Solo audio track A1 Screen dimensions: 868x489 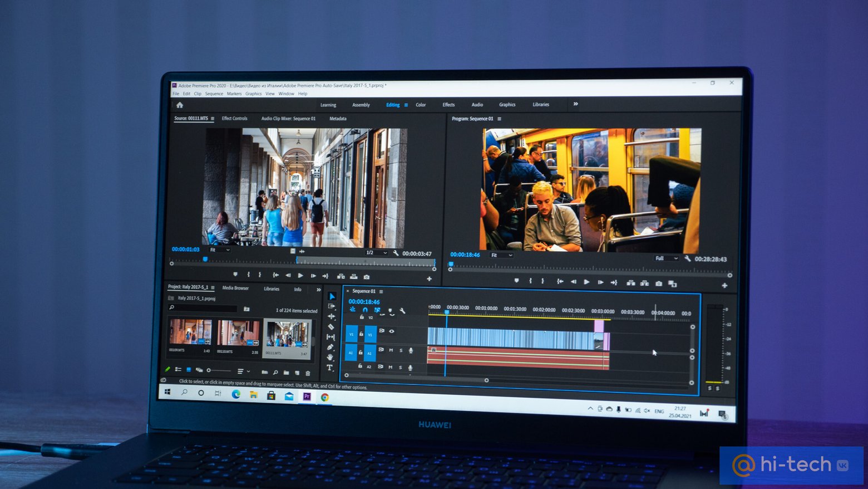[x=401, y=350]
